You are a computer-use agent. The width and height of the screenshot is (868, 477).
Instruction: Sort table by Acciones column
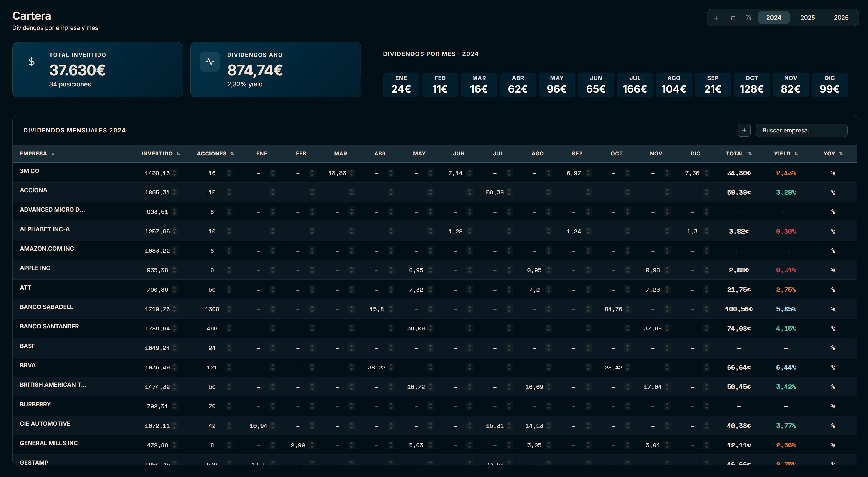(215, 154)
